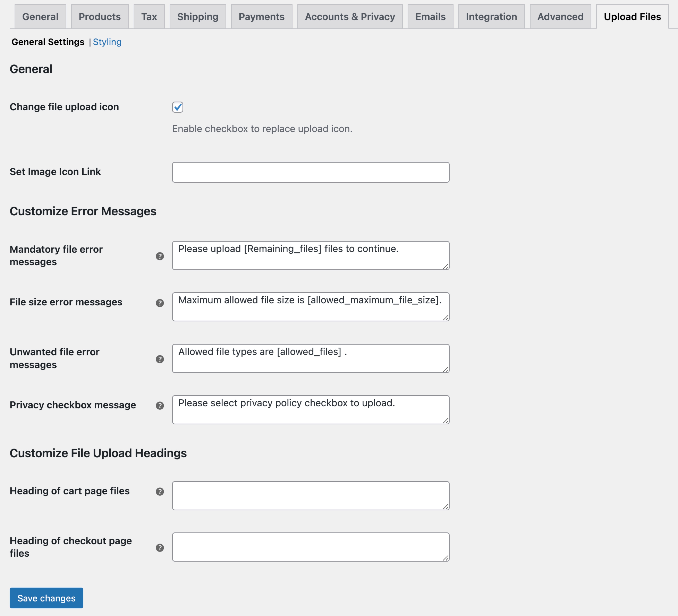Switch to the Accounts & Privacy tab
Viewport: 678px width, 616px height.
(x=350, y=16)
